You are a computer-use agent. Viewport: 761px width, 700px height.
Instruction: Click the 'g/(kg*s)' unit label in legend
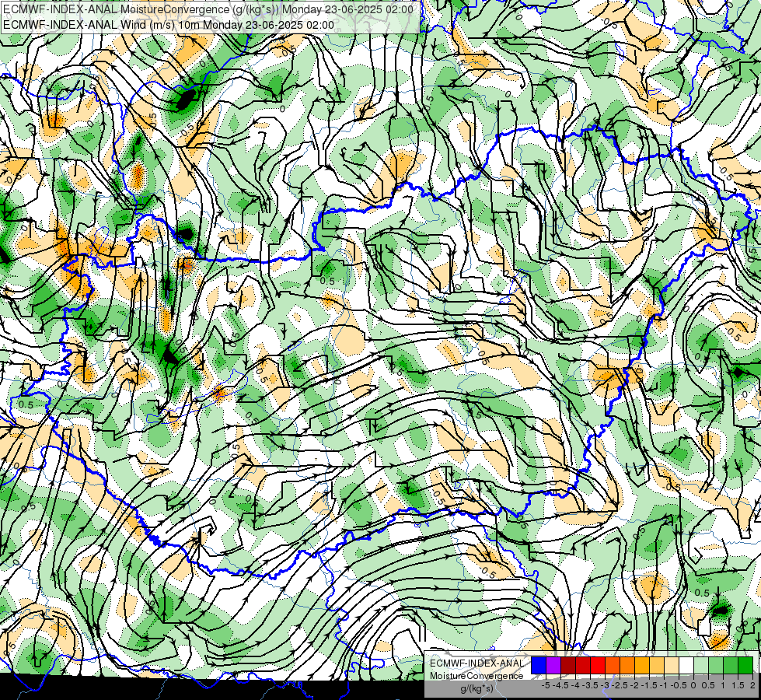[477, 688]
